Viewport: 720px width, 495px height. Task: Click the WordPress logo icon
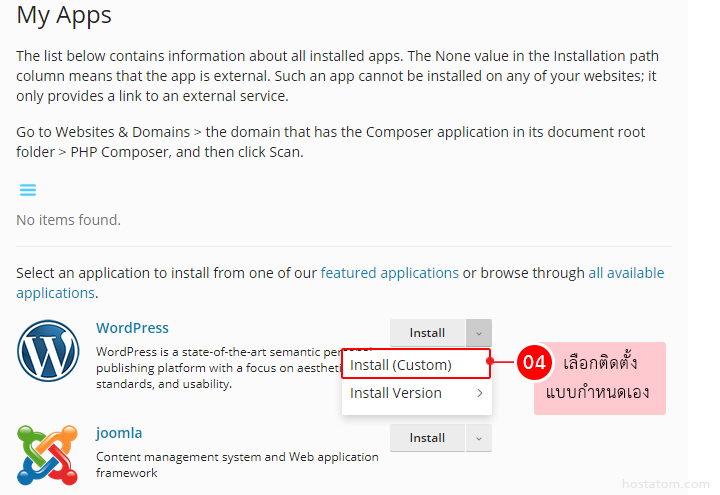[x=48, y=352]
